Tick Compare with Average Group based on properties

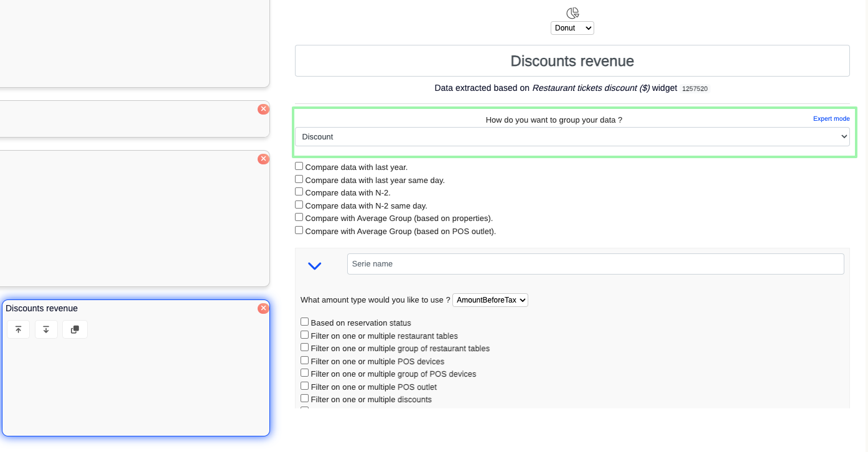coord(299,218)
